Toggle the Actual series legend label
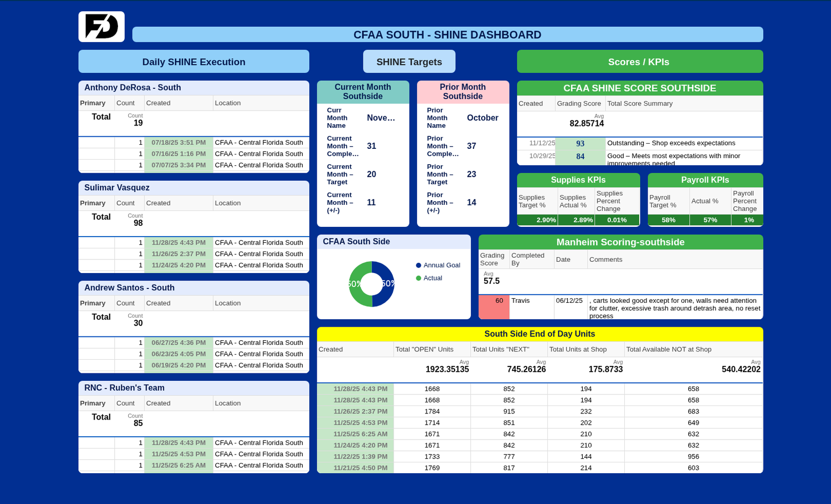The image size is (831, 504). 433,278
